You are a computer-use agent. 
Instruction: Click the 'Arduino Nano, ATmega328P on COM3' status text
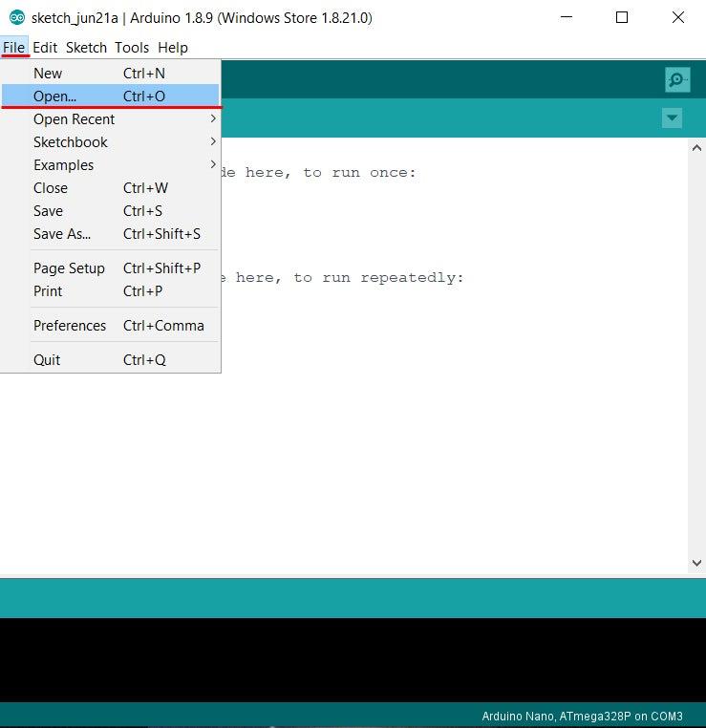[582, 716]
